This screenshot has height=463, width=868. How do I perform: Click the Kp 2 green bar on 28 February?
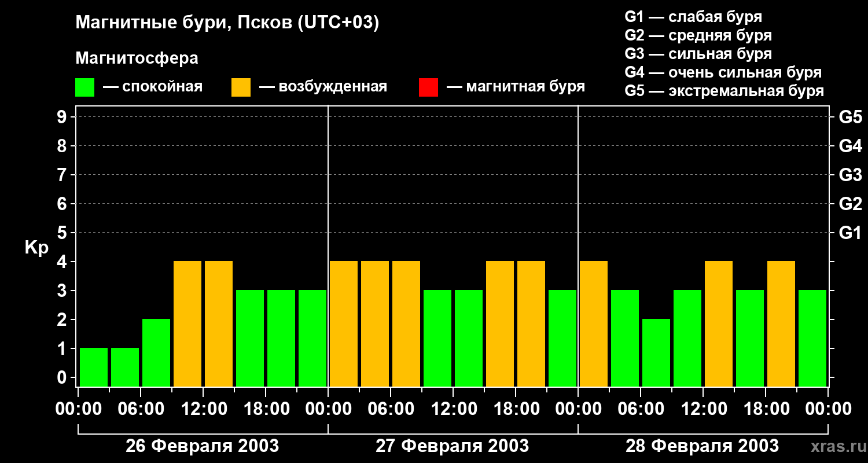tap(656, 352)
